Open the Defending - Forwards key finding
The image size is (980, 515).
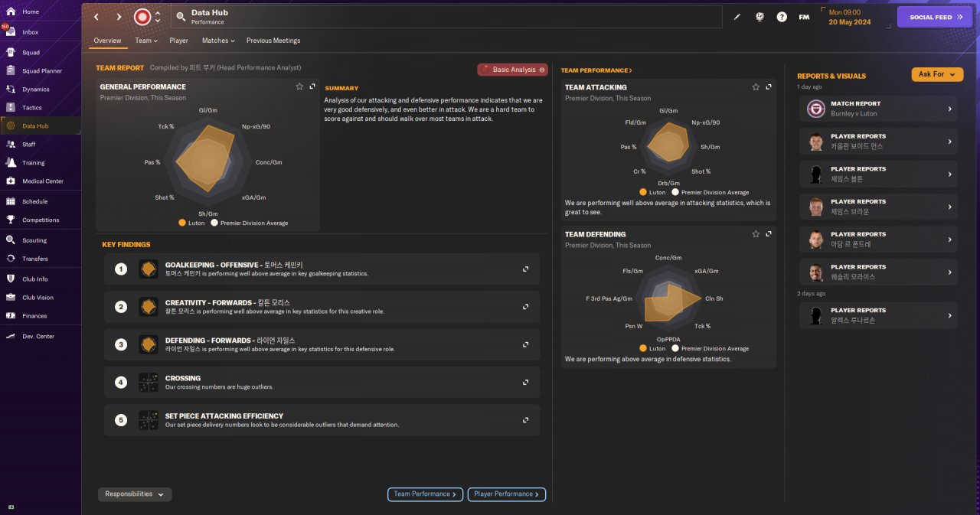coord(322,344)
